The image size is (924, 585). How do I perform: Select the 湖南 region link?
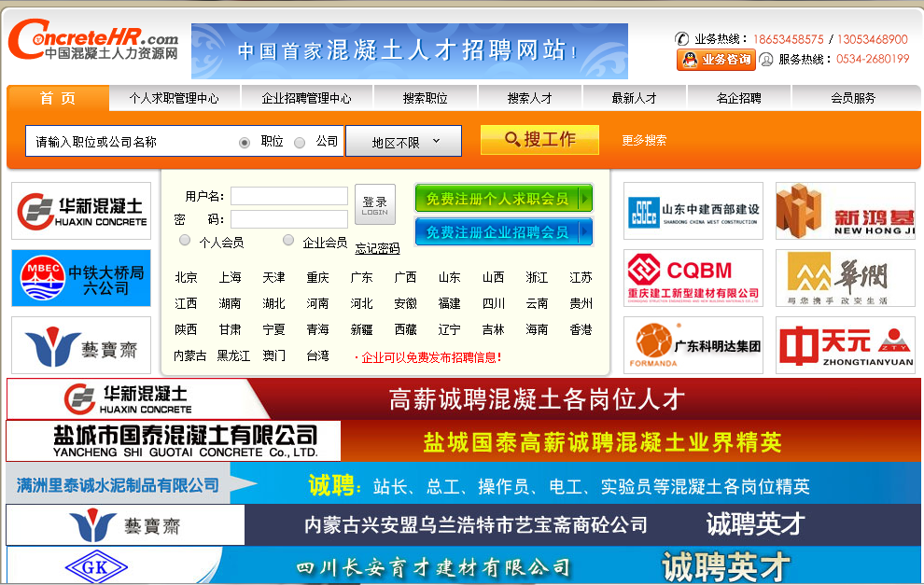(x=230, y=303)
